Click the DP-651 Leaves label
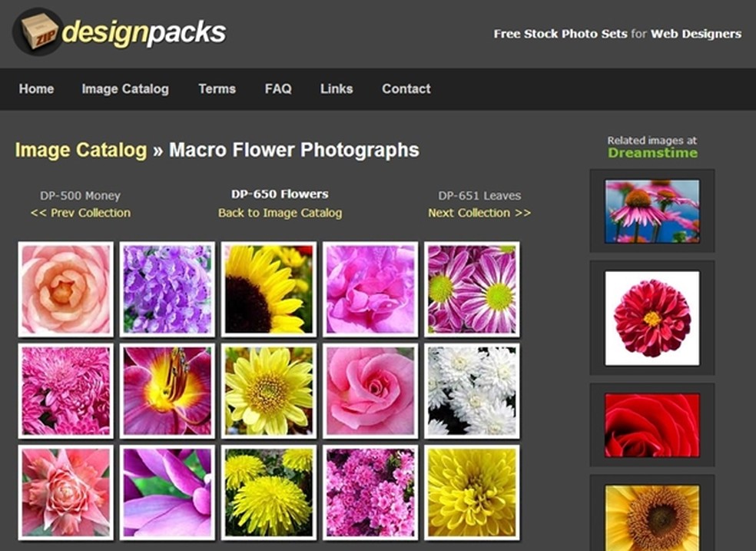Screen dimensions: 756x551 coord(479,196)
